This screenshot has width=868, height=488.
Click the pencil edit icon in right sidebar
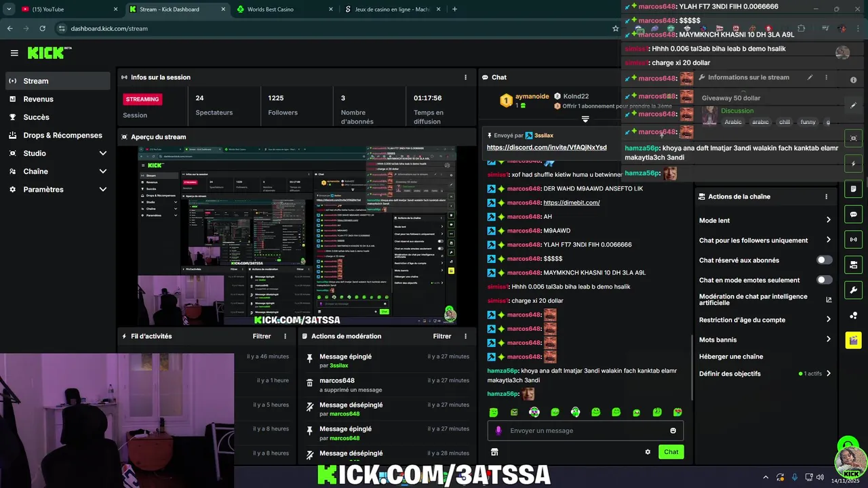pyautogui.click(x=853, y=106)
